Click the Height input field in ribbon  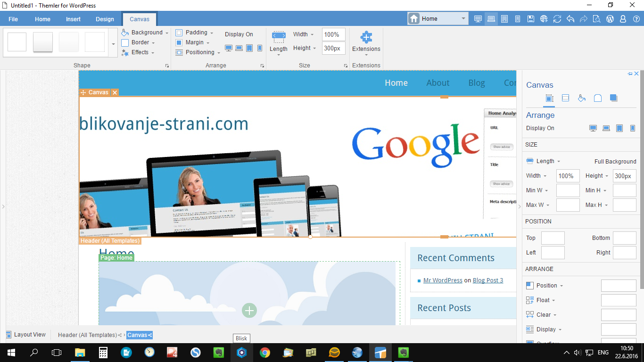click(333, 48)
